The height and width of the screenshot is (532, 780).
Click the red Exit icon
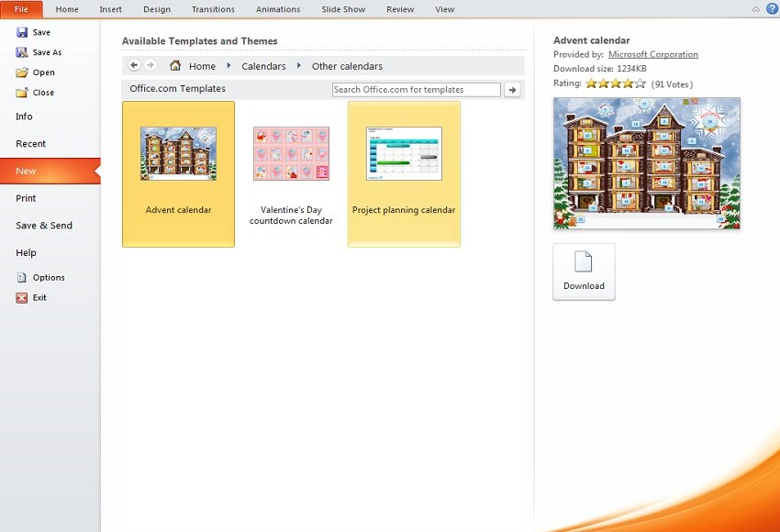pyautogui.click(x=22, y=297)
